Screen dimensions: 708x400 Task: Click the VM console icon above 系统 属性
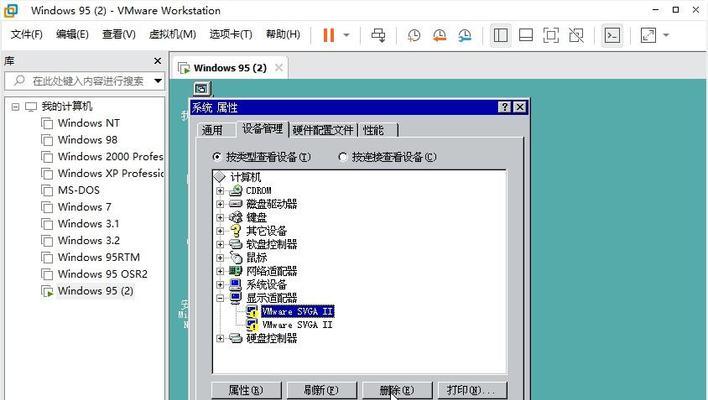tap(201, 89)
